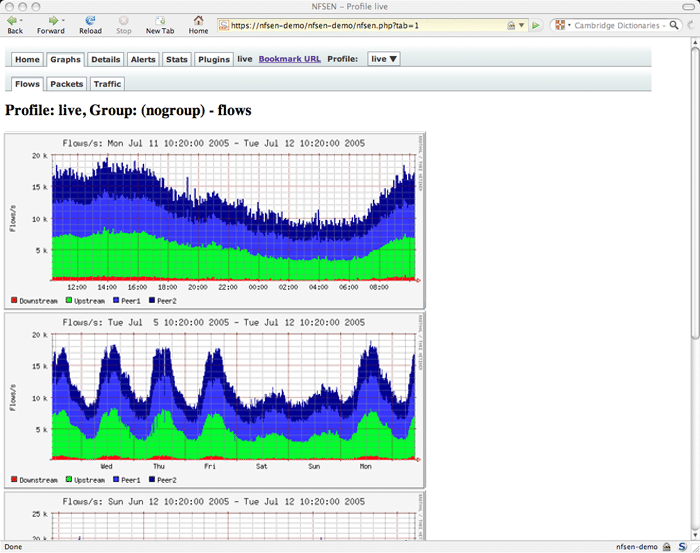
Task: Switch to the Packets sub-tab
Action: click(67, 84)
